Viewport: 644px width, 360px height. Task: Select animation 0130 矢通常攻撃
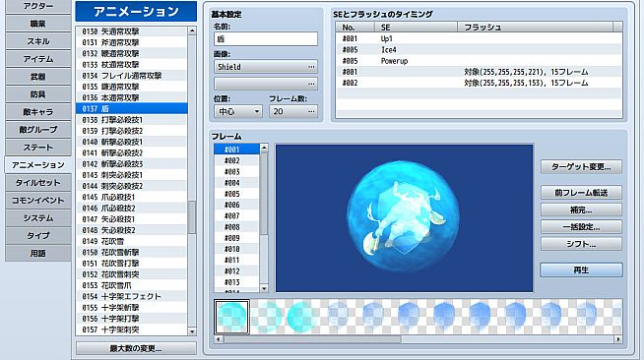(x=131, y=31)
